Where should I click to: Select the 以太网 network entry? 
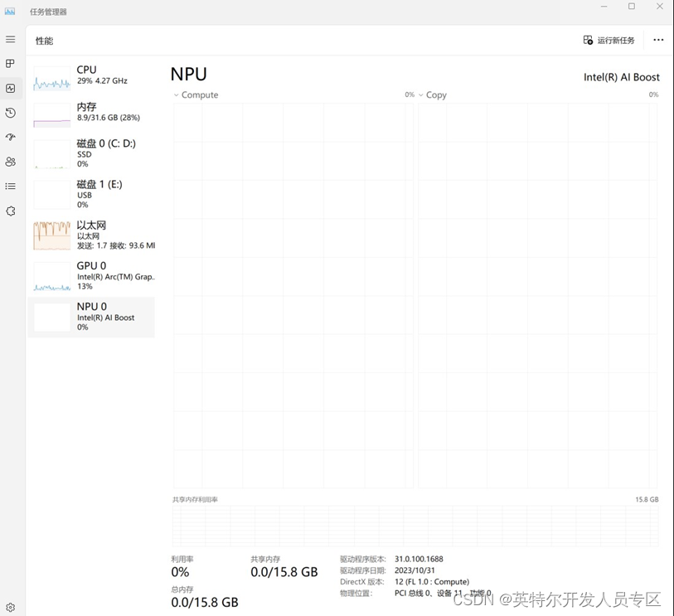click(x=91, y=235)
